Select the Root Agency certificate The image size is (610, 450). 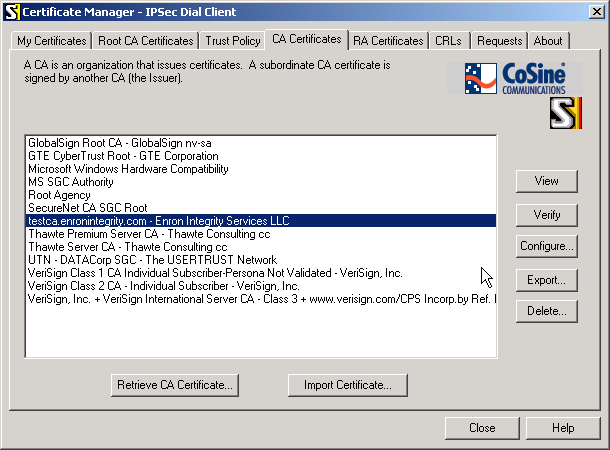click(261, 195)
